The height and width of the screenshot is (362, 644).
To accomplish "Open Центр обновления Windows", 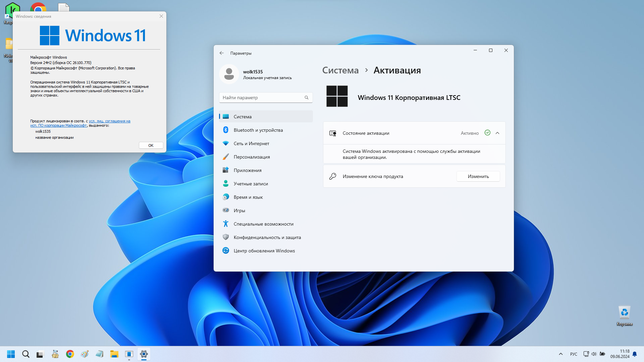I will tap(266, 251).
